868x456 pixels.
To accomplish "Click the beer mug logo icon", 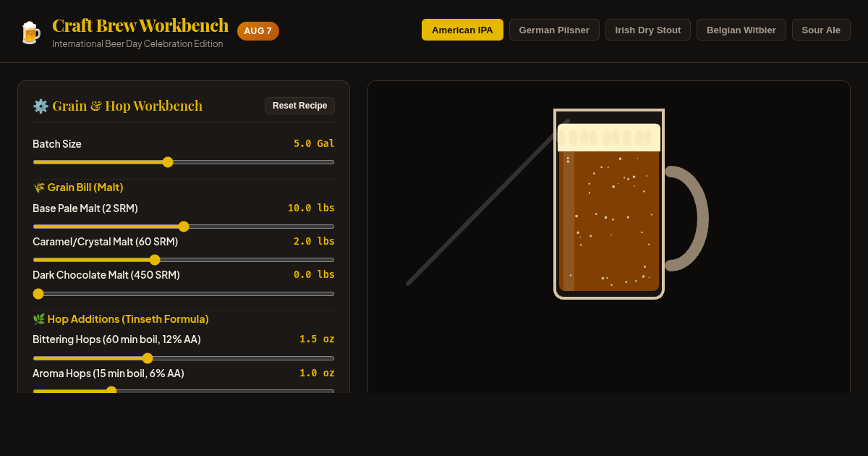I will point(30,33).
